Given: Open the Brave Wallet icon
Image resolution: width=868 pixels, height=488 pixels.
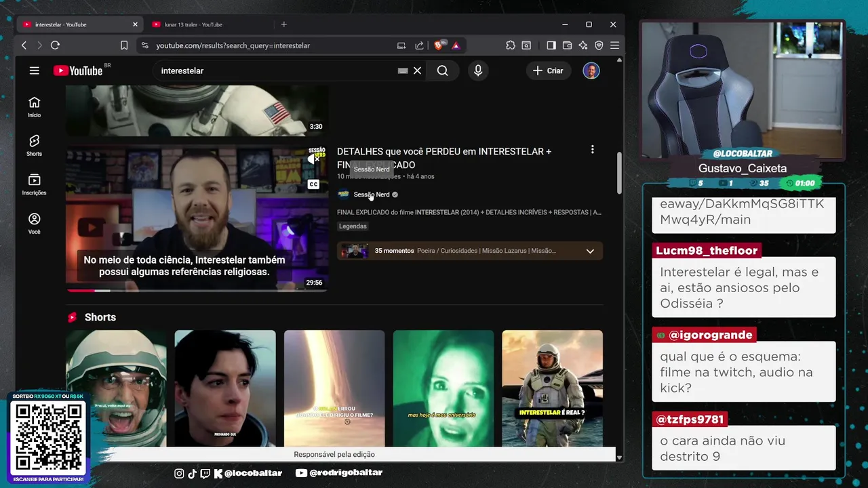Looking at the screenshot, I should pyautogui.click(x=568, y=45).
